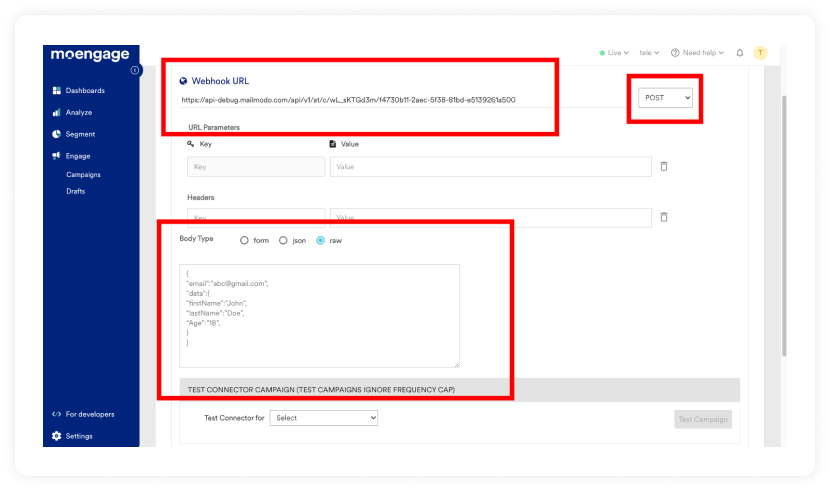The height and width of the screenshot is (491, 830).
Task: Open the notifications bell
Action: pos(740,52)
